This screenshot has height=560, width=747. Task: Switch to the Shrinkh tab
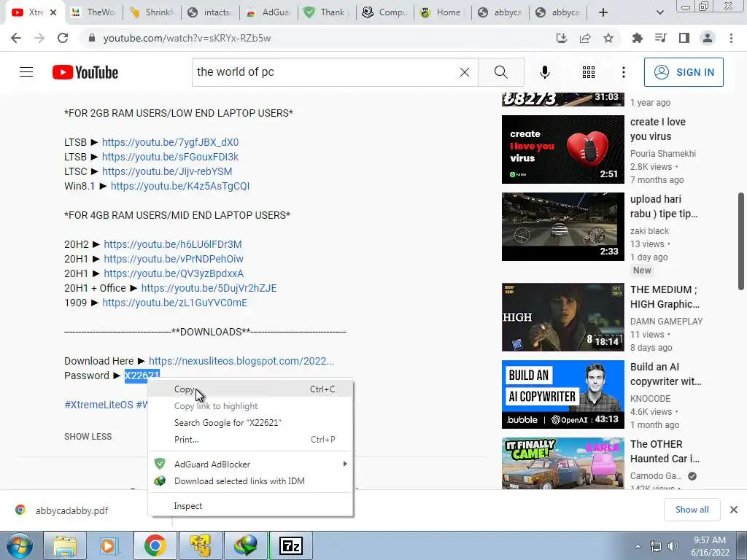152,12
